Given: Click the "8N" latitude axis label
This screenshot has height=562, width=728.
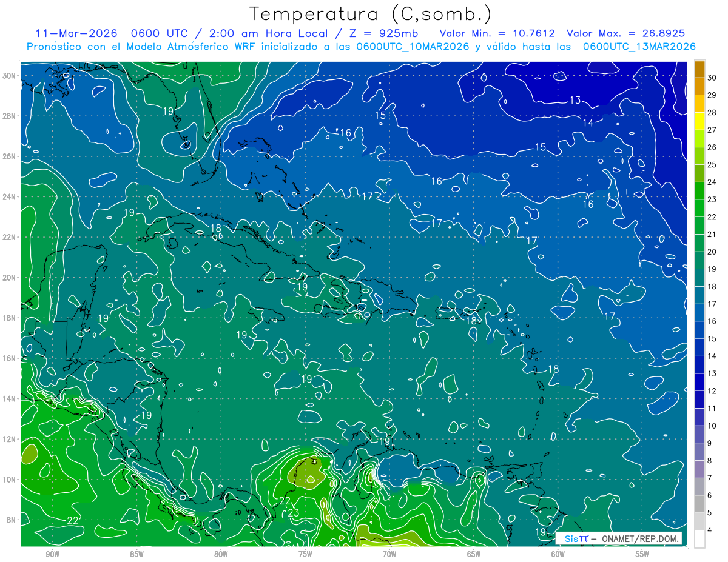Looking at the screenshot, I should 12,520.
